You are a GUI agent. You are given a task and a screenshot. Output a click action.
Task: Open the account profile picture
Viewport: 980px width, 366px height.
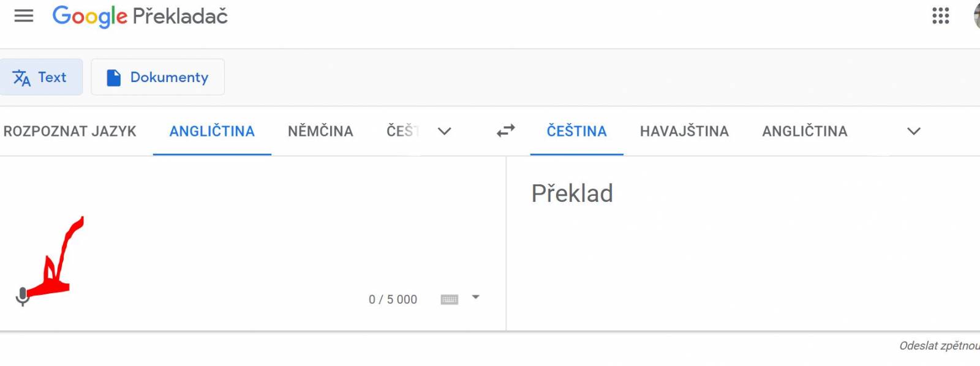click(x=976, y=16)
